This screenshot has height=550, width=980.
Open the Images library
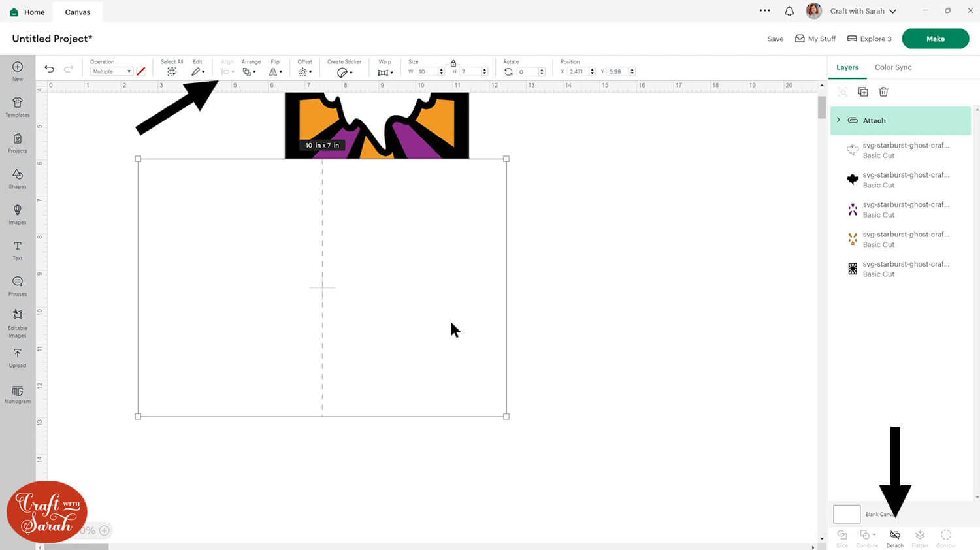18,214
